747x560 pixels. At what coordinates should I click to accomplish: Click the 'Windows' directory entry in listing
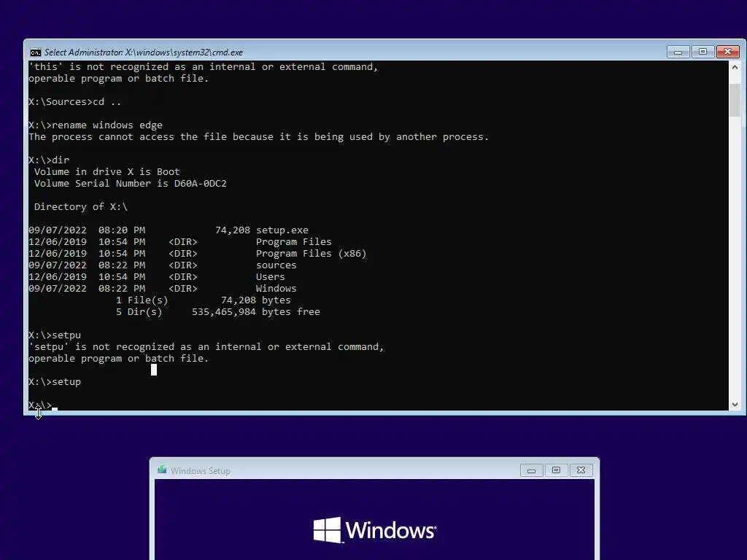276,289
